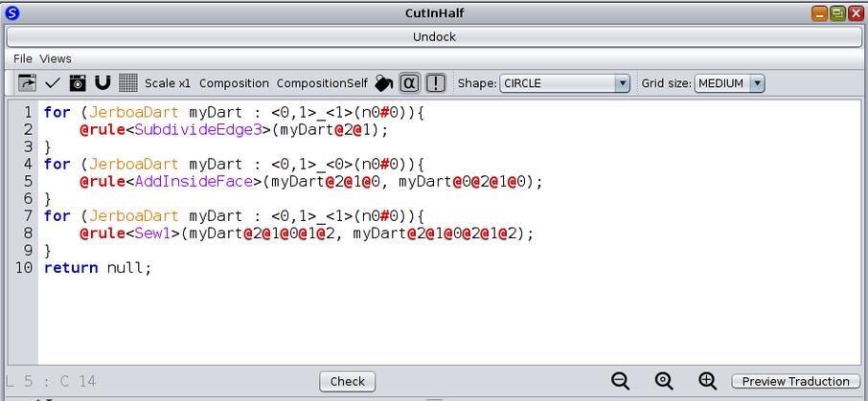
Task: Click the Undock button
Action: 434,37
